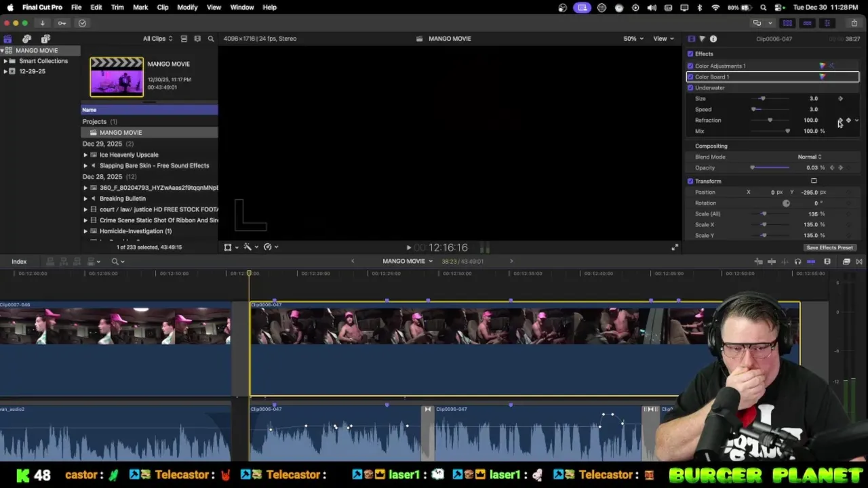Disable the Color Board 1 effect
The image size is (868, 488).
690,77
